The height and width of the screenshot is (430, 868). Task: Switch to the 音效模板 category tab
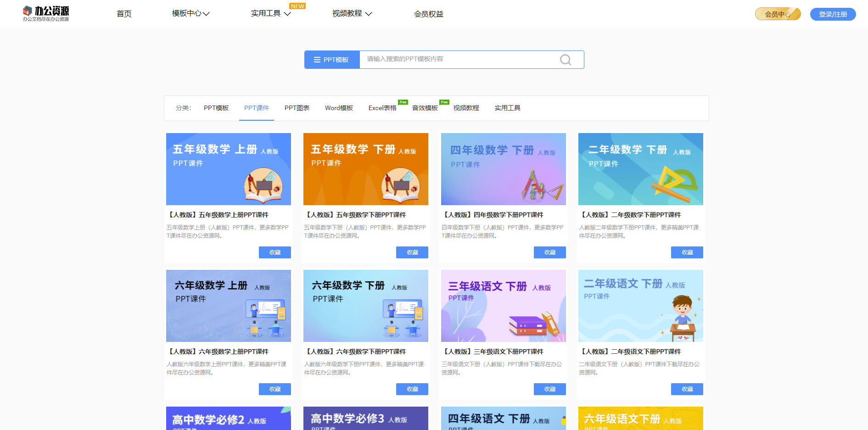coord(425,108)
